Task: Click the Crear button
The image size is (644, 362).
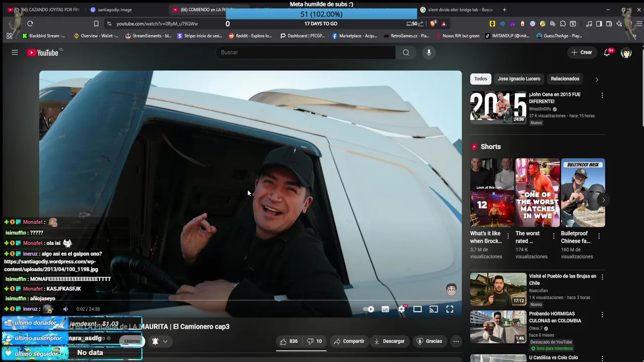Action: click(x=582, y=52)
